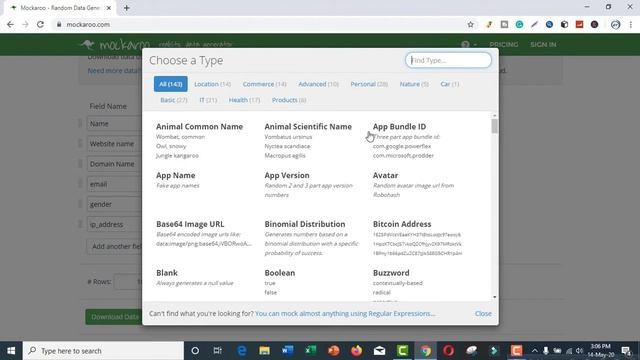The image size is (640, 360).
Task: Choose the Animal Common Name type
Action: (199, 127)
